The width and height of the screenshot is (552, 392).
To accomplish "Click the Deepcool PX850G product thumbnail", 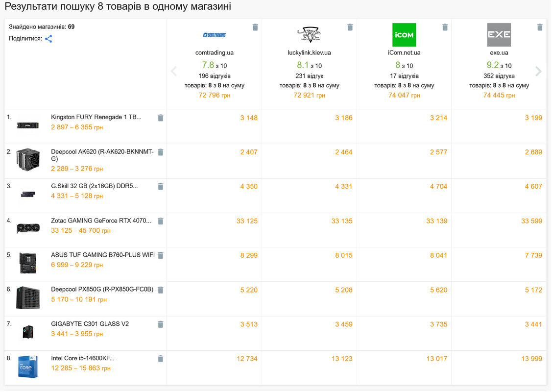I will coord(28,298).
